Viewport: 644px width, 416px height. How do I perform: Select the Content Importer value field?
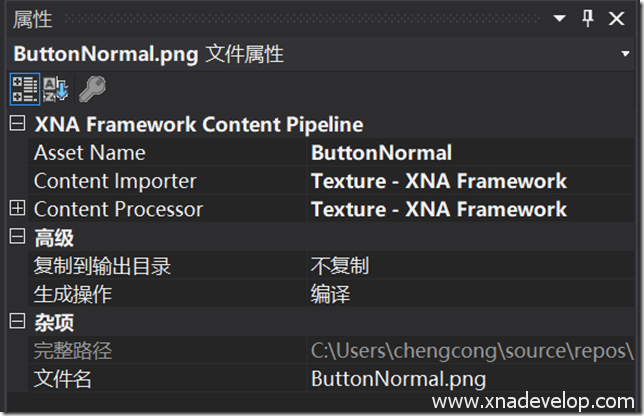pyautogui.click(x=438, y=181)
